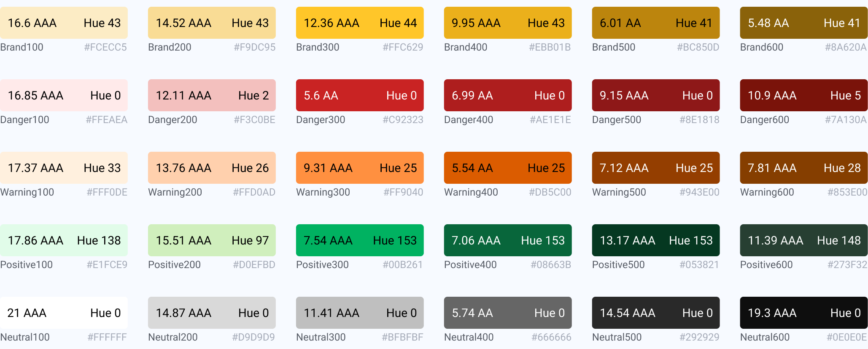Select the Positive300 green swatch
The width and height of the screenshot is (868, 349).
tap(360, 240)
